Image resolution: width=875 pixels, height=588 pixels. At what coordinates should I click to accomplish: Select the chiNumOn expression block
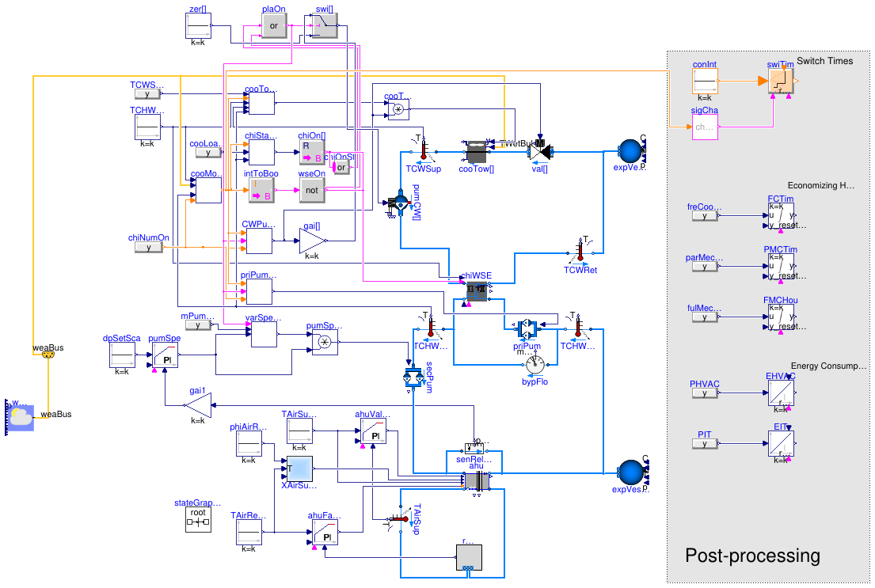pos(148,247)
